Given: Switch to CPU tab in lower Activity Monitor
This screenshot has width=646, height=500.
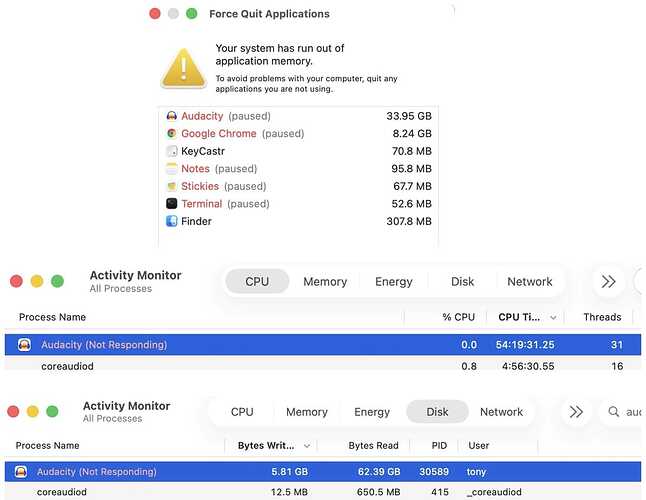Looking at the screenshot, I should (242, 412).
